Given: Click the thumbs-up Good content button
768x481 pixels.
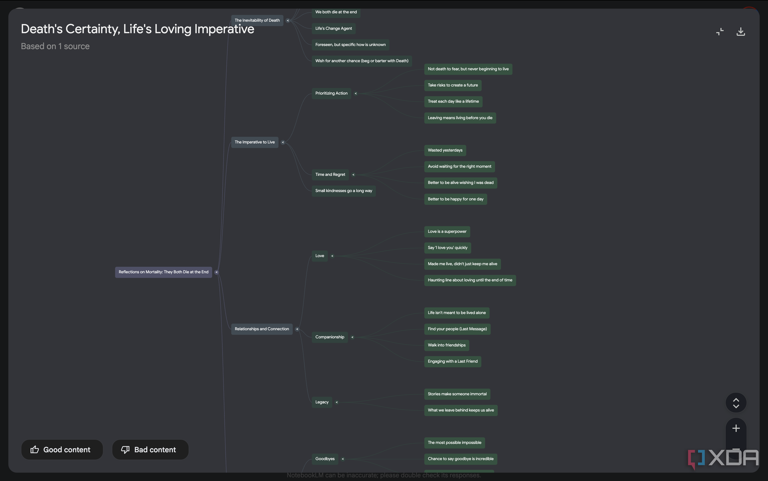Looking at the screenshot, I should tap(62, 450).
